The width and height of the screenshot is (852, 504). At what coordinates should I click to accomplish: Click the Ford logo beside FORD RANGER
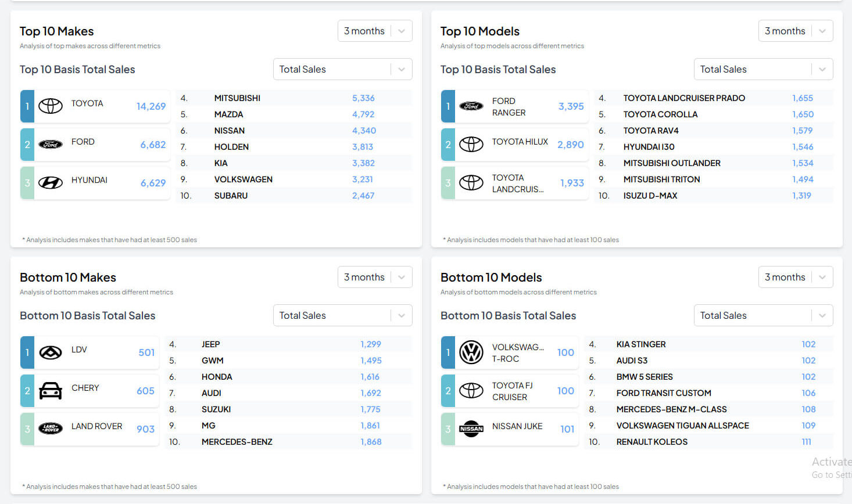(471, 106)
